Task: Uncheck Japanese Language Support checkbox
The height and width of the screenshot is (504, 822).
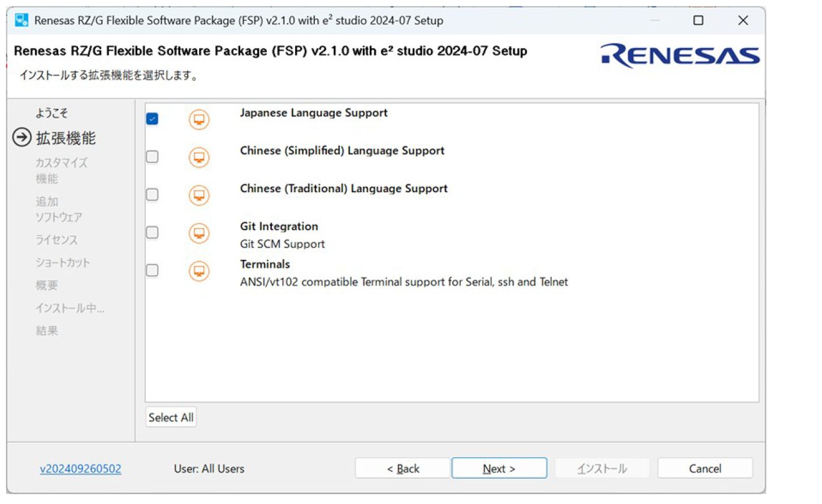Action: click(152, 119)
